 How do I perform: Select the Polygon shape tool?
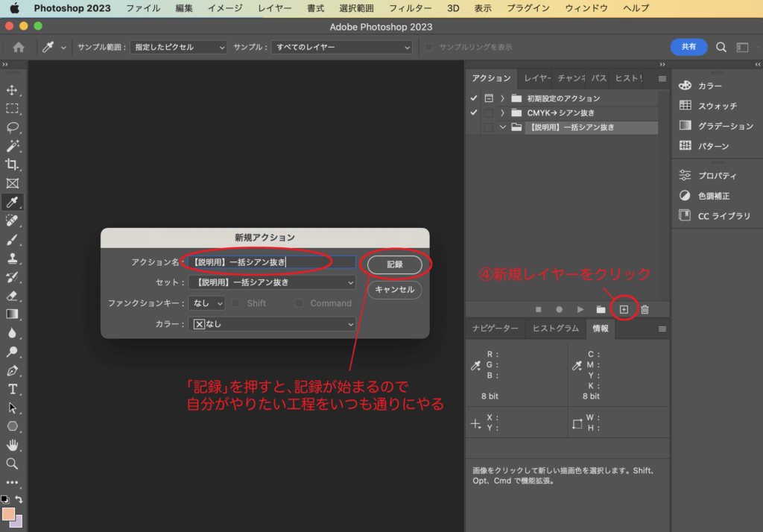pyautogui.click(x=12, y=426)
